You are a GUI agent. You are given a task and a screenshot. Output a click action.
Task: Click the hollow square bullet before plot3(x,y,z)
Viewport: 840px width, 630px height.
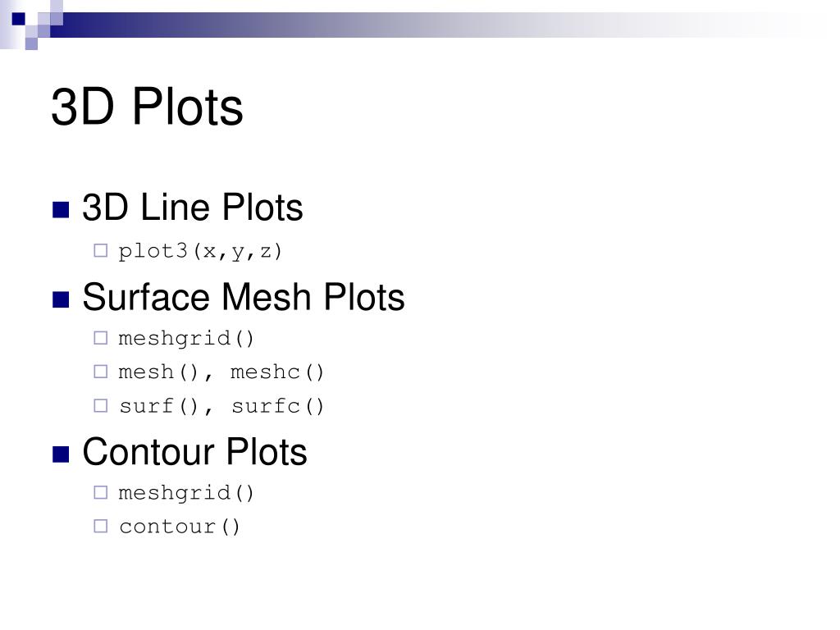[101, 250]
